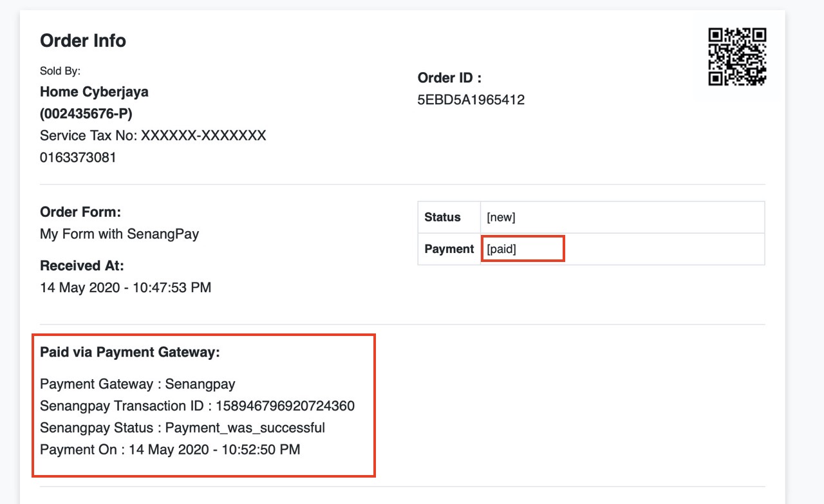
Task: Click the [paid] payment cell
Action: point(623,249)
